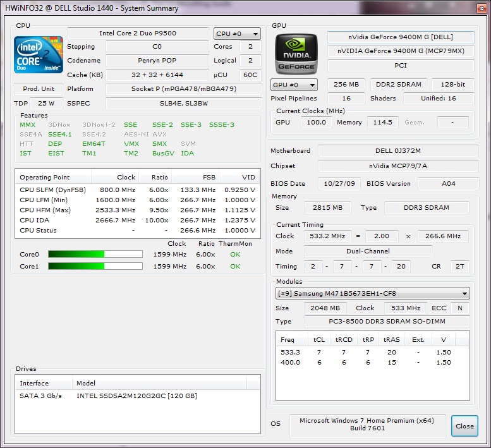Open the GPU #0 selector dropdown
The width and height of the screenshot is (491, 448).
tap(294, 85)
